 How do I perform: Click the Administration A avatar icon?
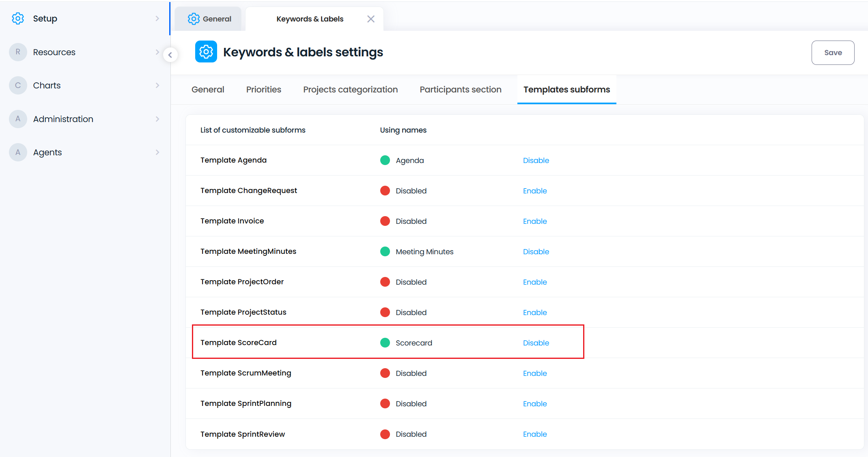tap(18, 119)
